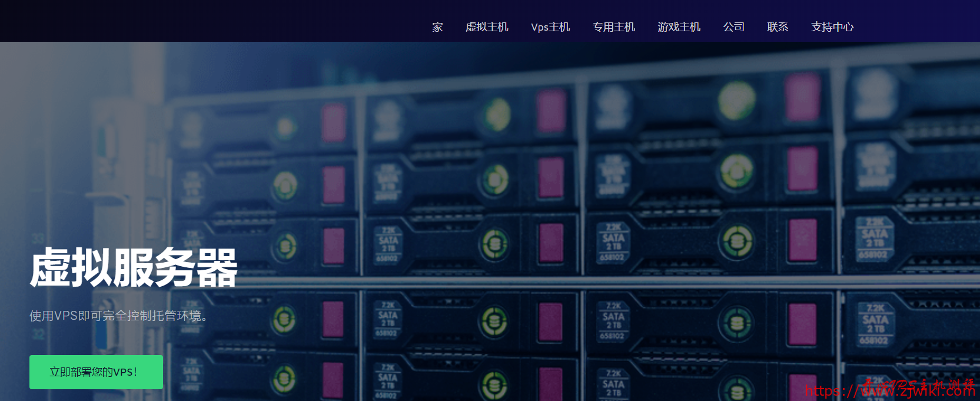The image size is (980, 401).
Task: Select Vps主机 in the navigation bar
Action: [550, 27]
